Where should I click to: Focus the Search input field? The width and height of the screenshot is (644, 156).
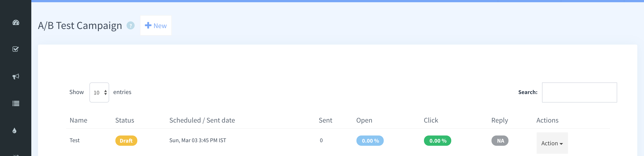click(579, 92)
